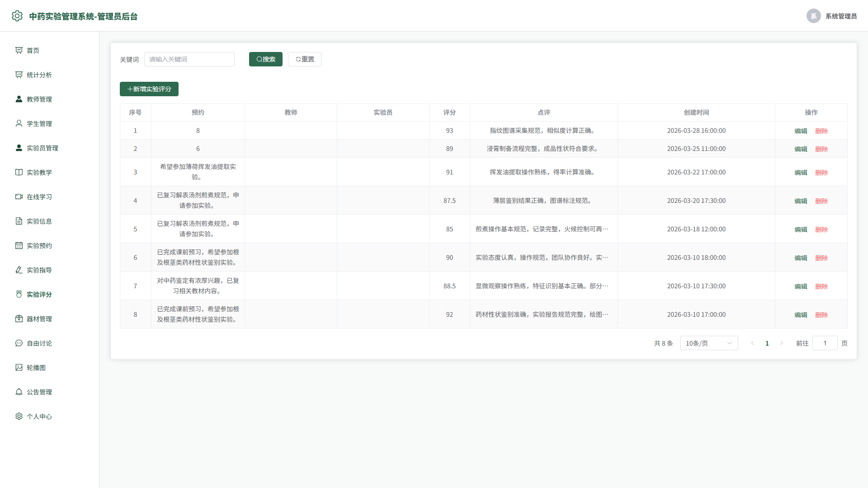This screenshot has height=488, width=868.
Task: Click the 实验预约 calendar icon
Action: pos(19,245)
